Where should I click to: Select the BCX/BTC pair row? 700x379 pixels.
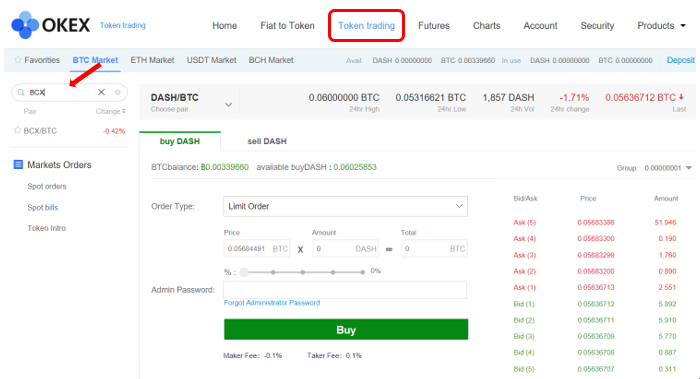(69, 131)
